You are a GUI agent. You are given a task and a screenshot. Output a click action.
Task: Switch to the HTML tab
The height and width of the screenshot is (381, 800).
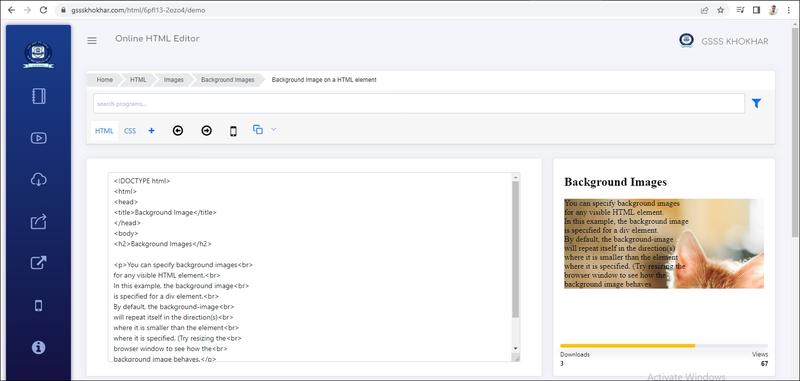(x=104, y=131)
